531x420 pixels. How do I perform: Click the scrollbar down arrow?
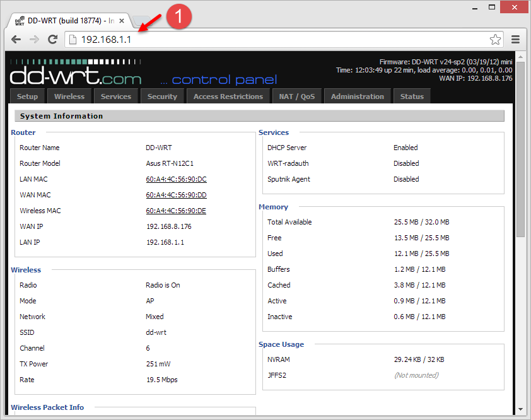pos(520,409)
